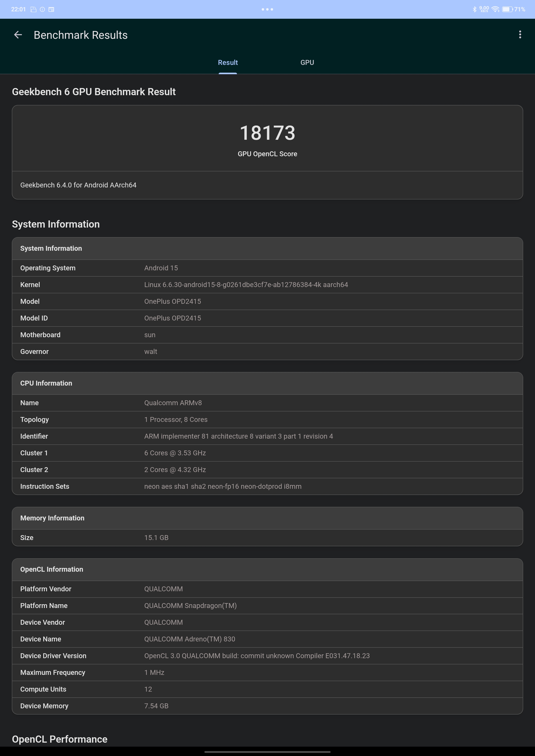Screen dimensions: 535x756
Task: Tap the three dots at top center
Action: click(267, 9)
